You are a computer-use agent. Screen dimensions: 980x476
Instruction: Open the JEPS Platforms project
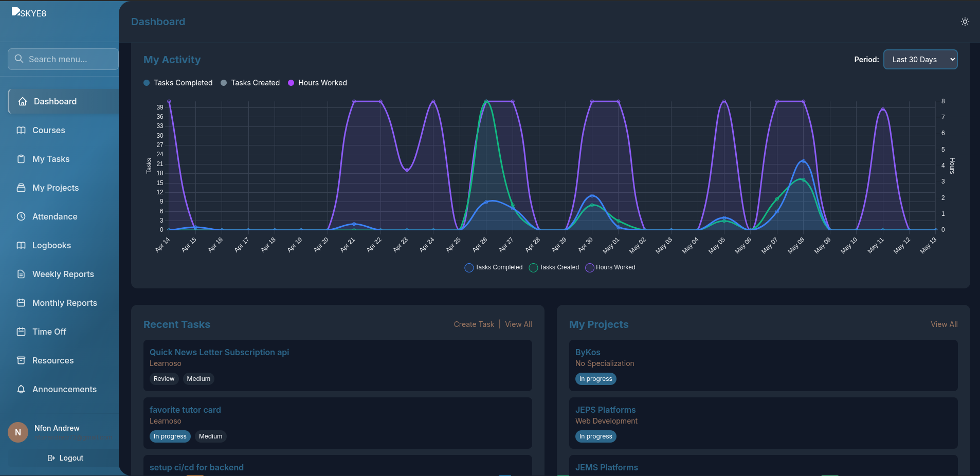605,410
